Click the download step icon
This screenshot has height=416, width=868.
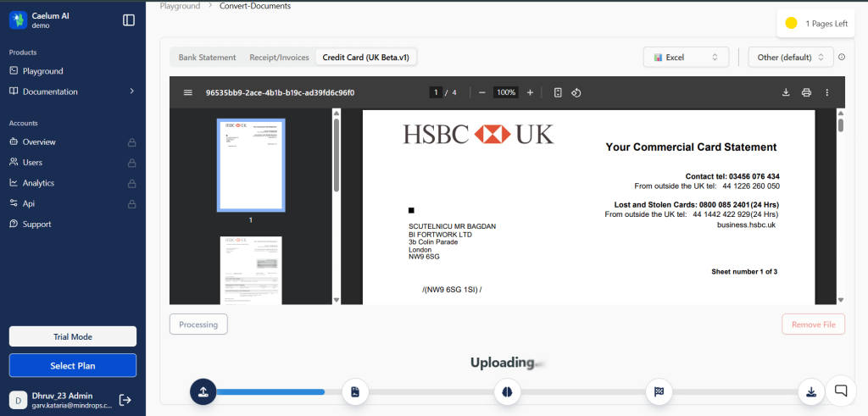click(811, 391)
